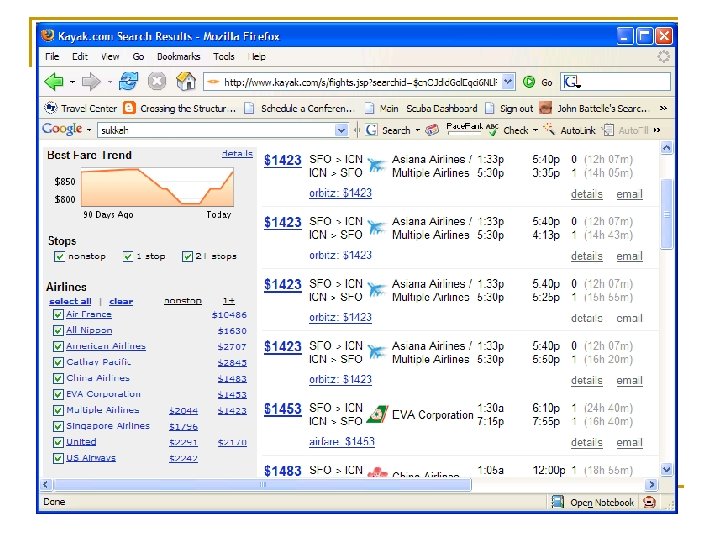Image resolution: width=720 pixels, height=540 pixels.
Task: Open the Go menu
Action: (x=138, y=56)
